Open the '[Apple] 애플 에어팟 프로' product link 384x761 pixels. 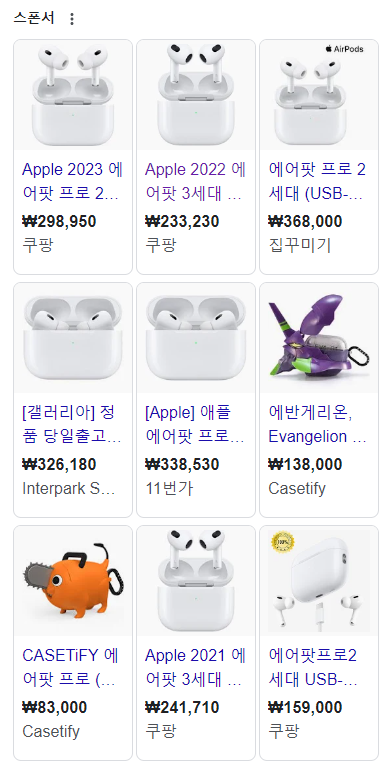pos(195,425)
